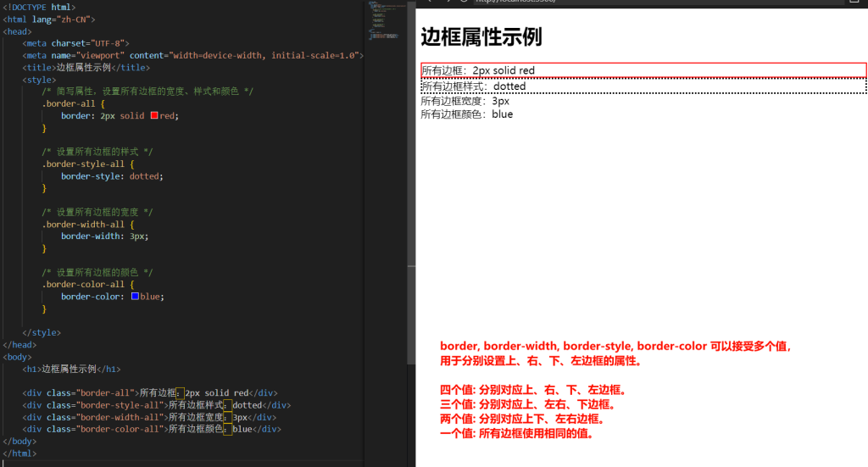Click the dotted-border '所有边框样式：dotted' box

click(x=643, y=86)
